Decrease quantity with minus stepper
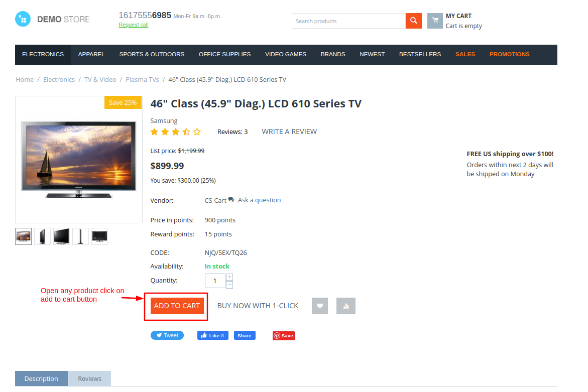 point(229,285)
